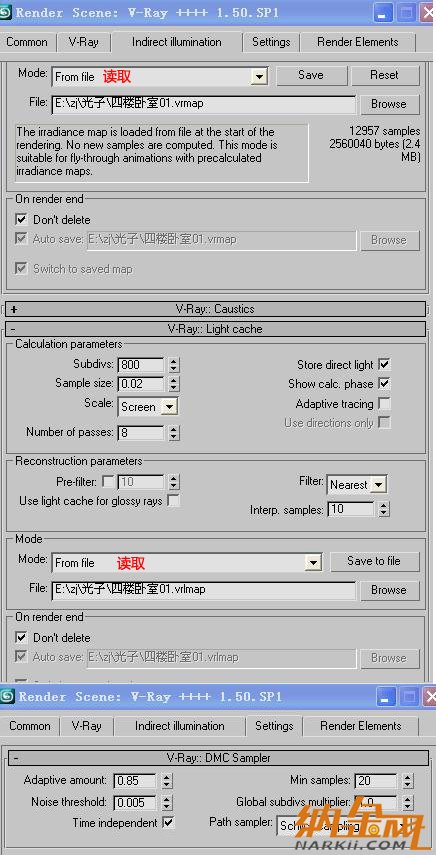Click the Min samples spinner arrows

(x=408, y=781)
